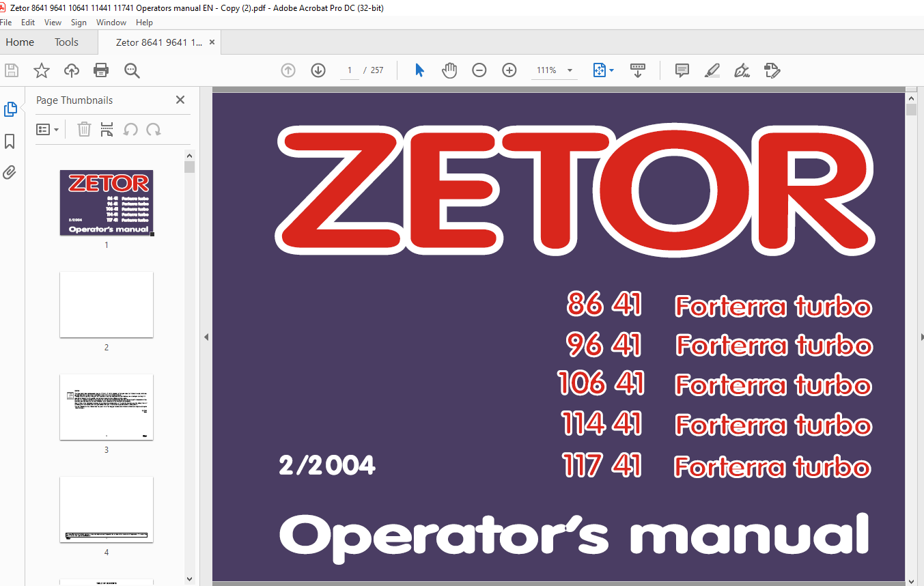Select page 1 ZETOR cover thumbnail

click(x=107, y=203)
